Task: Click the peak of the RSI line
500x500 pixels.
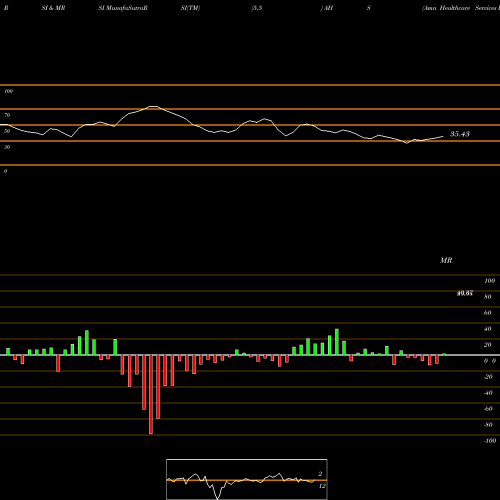Action: point(153,106)
